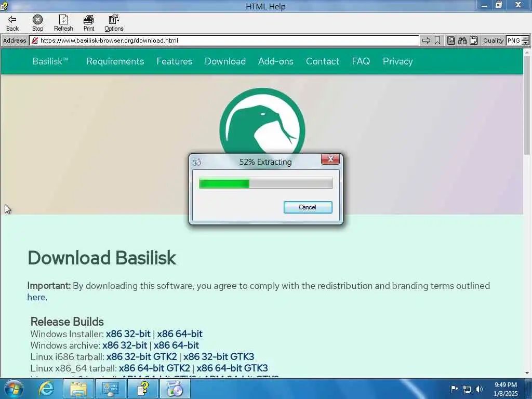Open the bookmarks book icon
This screenshot has height=399, width=532.
tap(450, 41)
